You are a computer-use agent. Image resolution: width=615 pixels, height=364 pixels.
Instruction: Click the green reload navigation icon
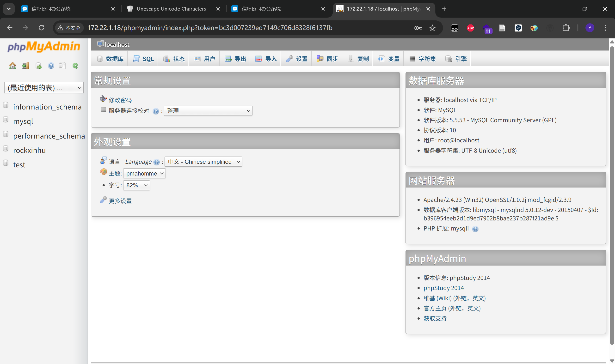75,66
